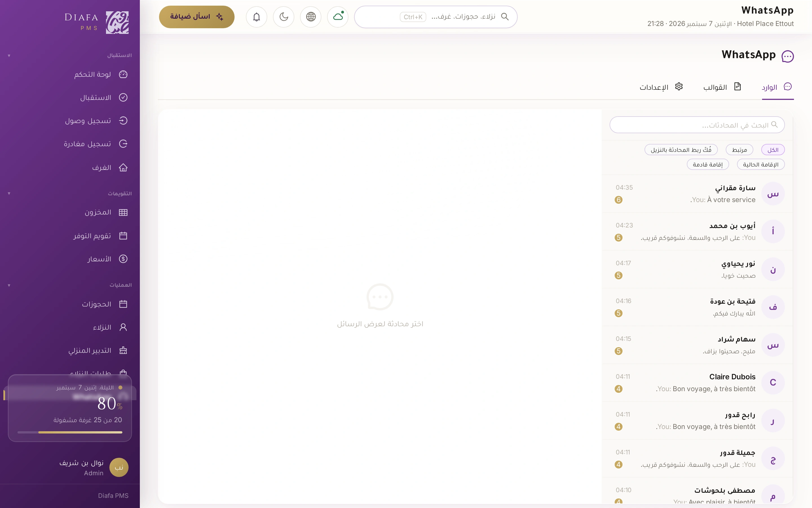Click سارة مقراني avatar circle
This screenshot has width=812, height=508.
(773, 194)
